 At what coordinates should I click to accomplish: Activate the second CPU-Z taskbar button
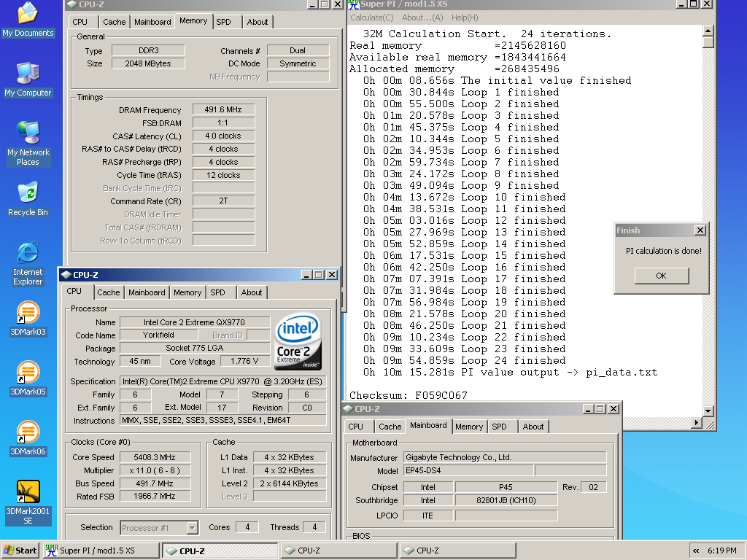click(338, 551)
